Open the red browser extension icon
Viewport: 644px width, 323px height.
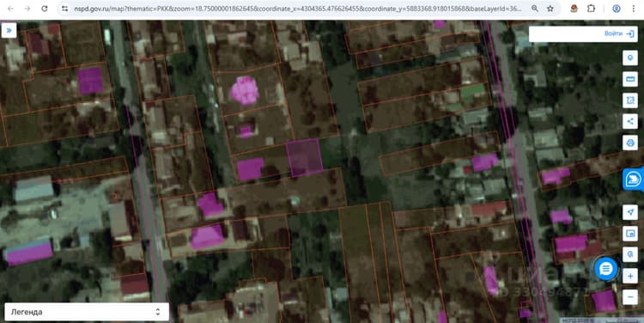coord(574,9)
